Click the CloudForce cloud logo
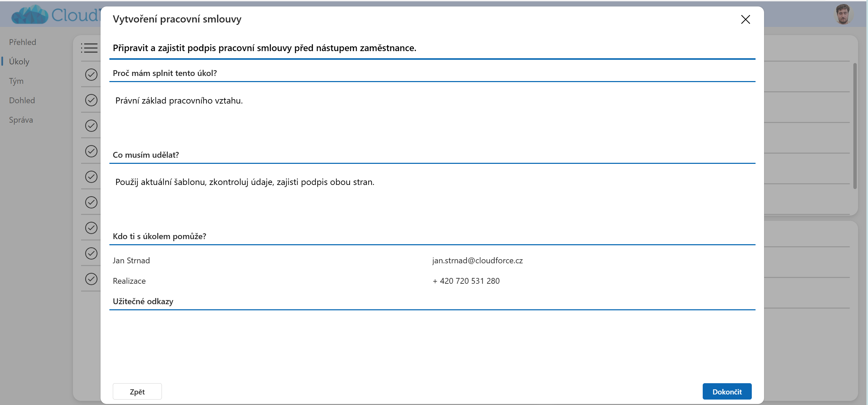 [30, 15]
